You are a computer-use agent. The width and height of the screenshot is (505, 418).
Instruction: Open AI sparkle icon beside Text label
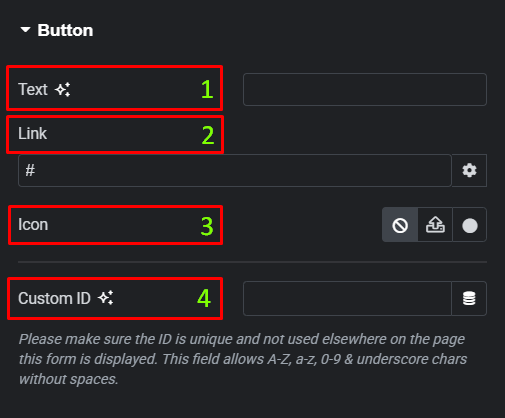(63, 89)
